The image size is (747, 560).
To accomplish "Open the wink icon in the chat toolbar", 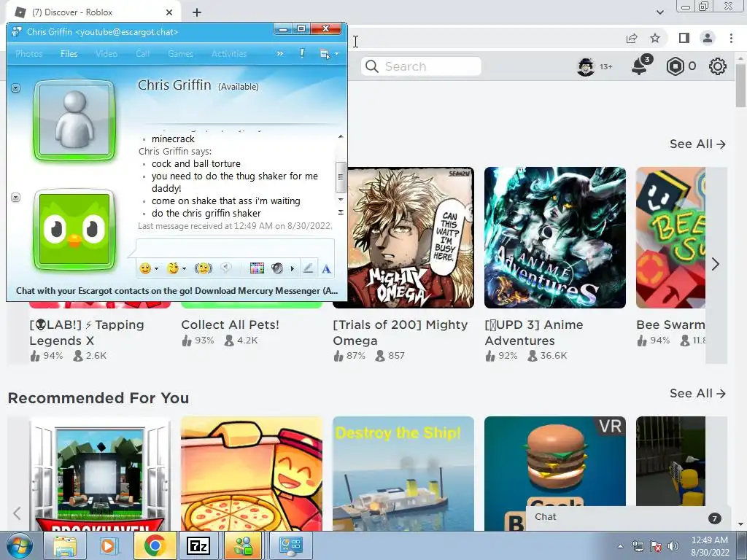I will coord(173,268).
